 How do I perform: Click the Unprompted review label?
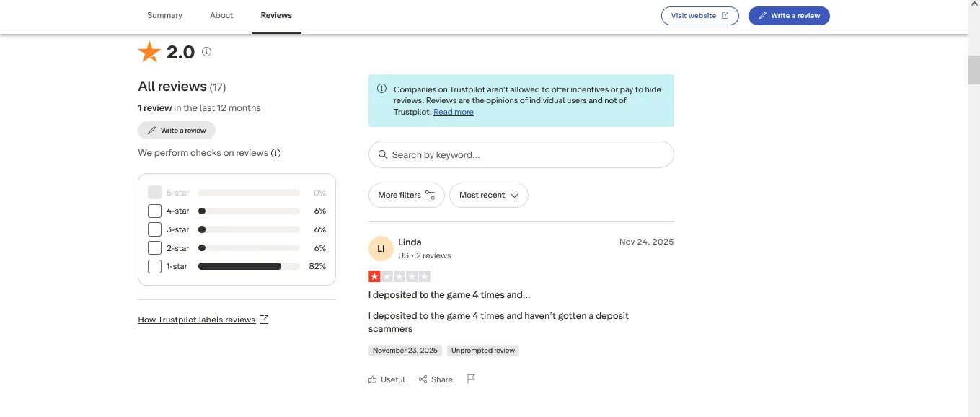[483, 351]
